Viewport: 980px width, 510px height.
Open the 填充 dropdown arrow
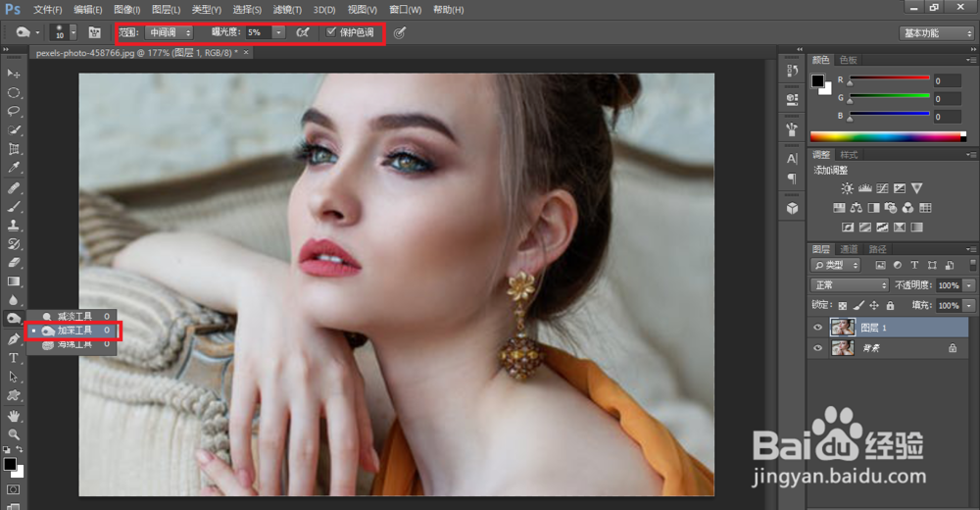[x=969, y=305]
